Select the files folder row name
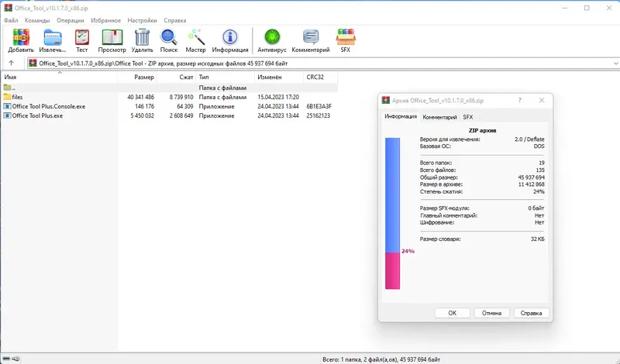620x364 pixels. pyautogui.click(x=17, y=97)
